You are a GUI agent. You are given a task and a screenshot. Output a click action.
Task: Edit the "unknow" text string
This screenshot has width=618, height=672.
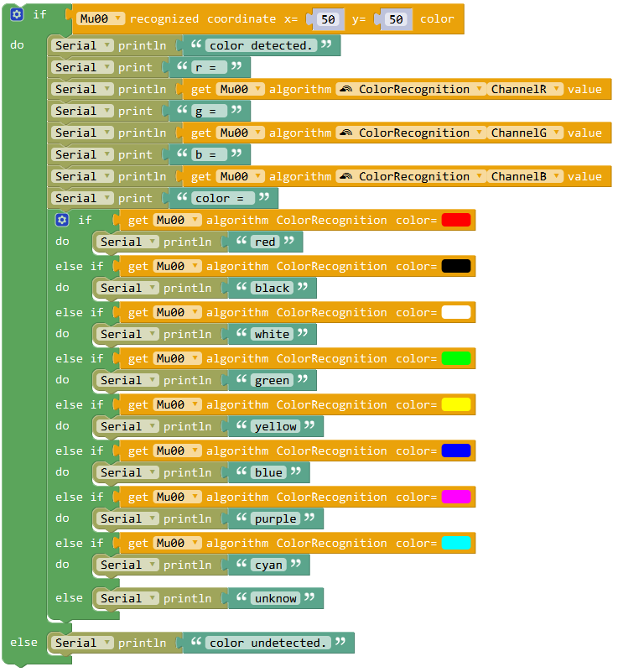pyautogui.click(x=275, y=598)
